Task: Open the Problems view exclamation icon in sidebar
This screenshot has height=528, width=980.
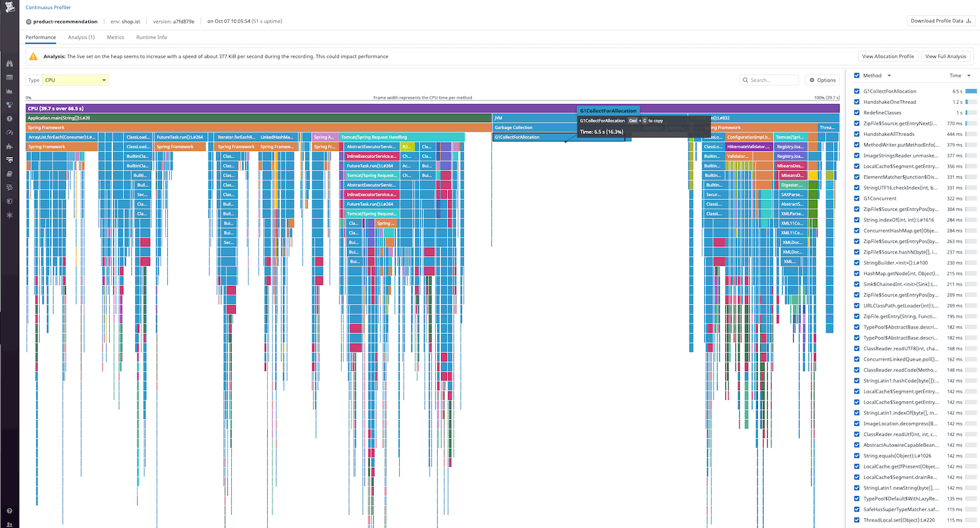Action: tap(9, 118)
